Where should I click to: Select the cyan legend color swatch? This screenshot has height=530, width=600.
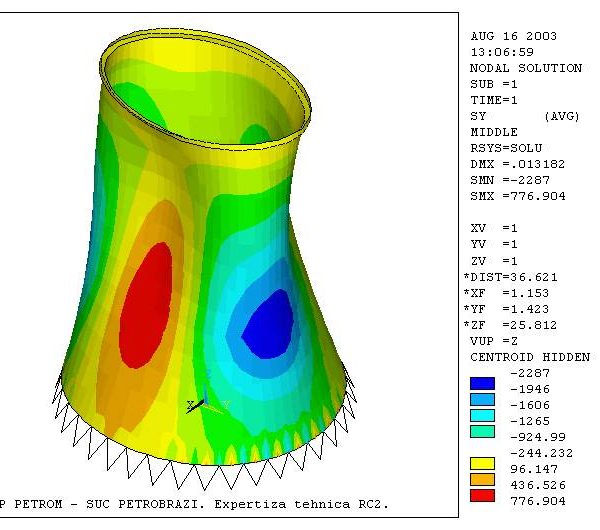click(x=482, y=415)
